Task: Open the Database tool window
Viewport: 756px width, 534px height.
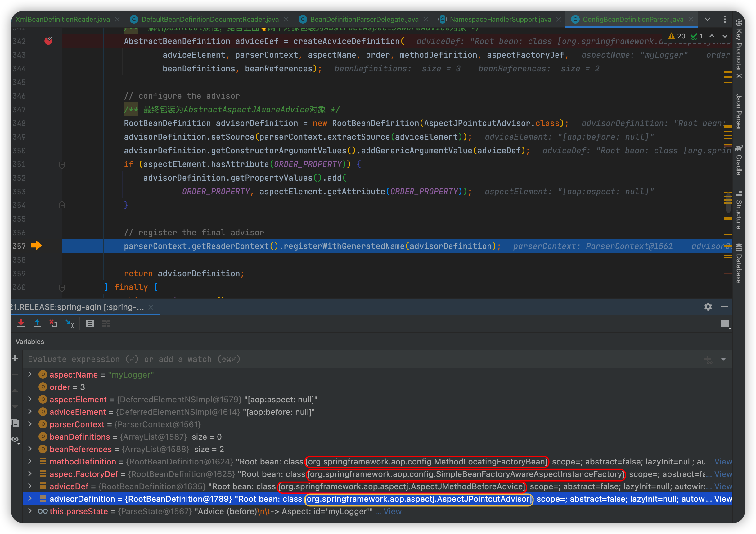Action: pos(739,264)
